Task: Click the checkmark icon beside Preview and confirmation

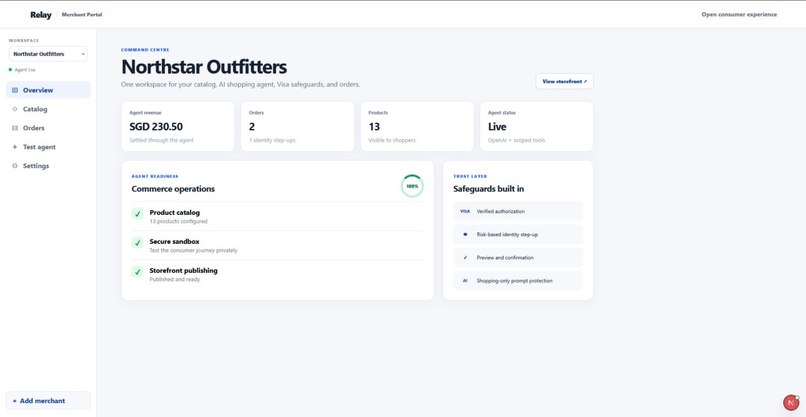Action: click(465, 258)
